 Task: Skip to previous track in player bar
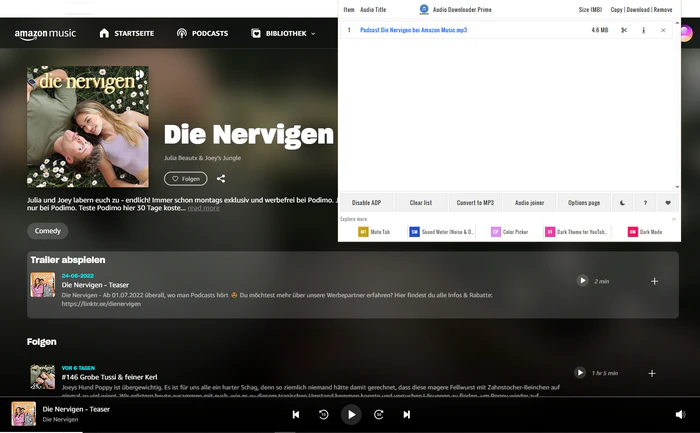tap(296, 415)
